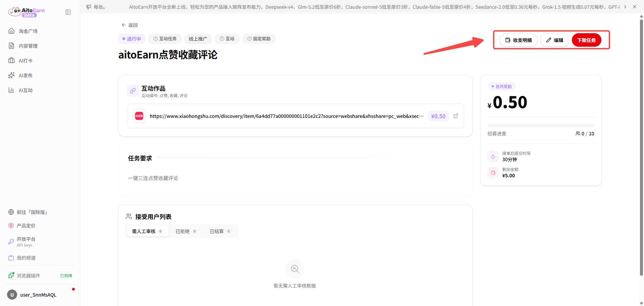Click the 已就绪 status label
644x306 pixels.
point(66,275)
